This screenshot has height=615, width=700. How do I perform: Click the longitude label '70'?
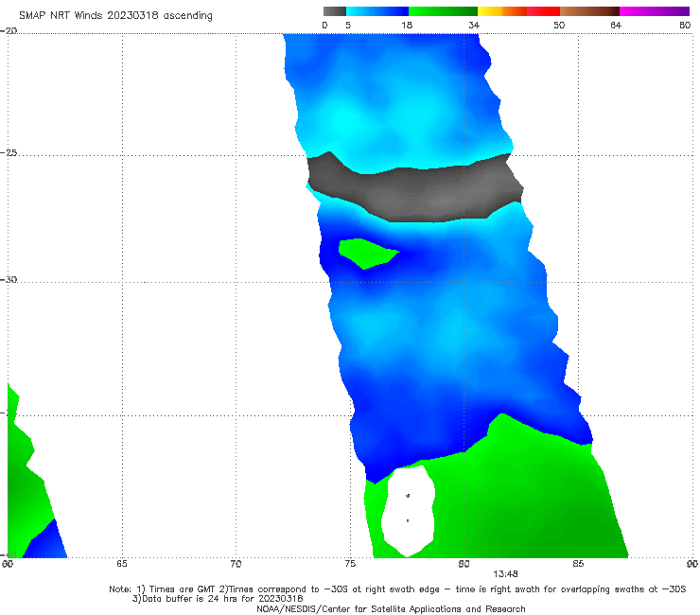coord(236,564)
